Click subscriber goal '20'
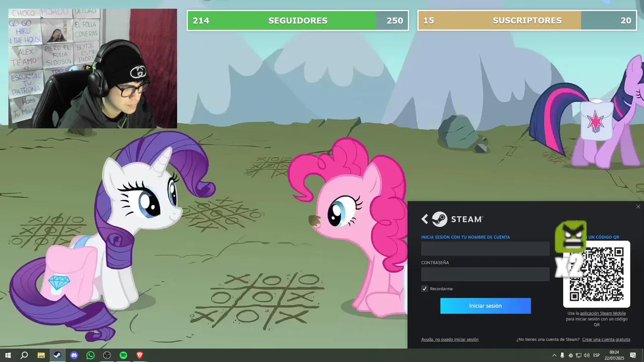 pyautogui.click(x=626, y=21)
